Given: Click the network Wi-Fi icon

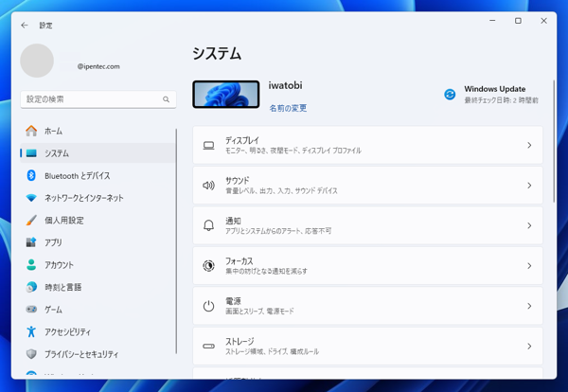Looking at the screenshot, I should click(x=31, y=198).
